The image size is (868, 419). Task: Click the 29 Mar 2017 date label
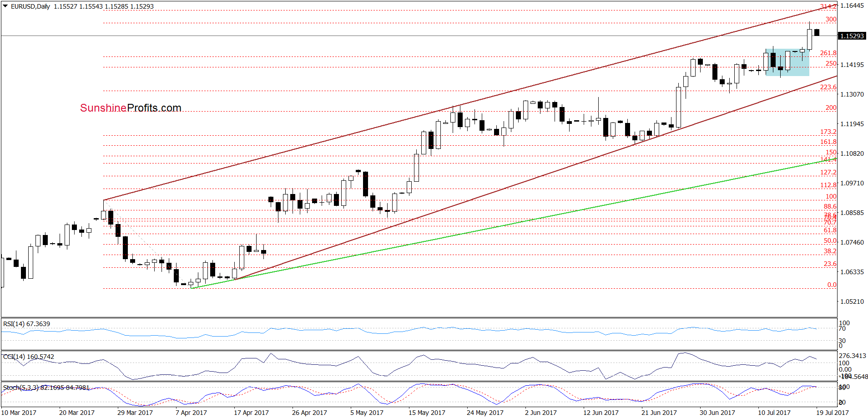click(135, 413)
